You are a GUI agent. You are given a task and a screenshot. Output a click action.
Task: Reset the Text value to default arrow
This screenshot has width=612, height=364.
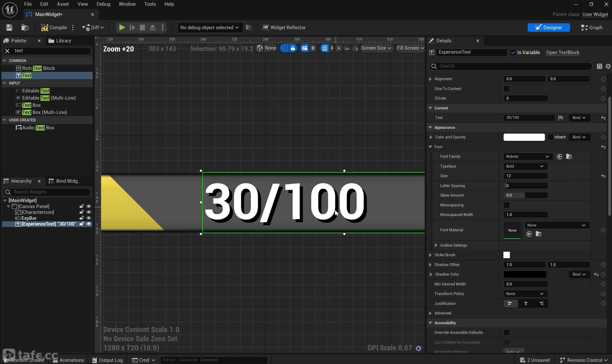(603, 118)
